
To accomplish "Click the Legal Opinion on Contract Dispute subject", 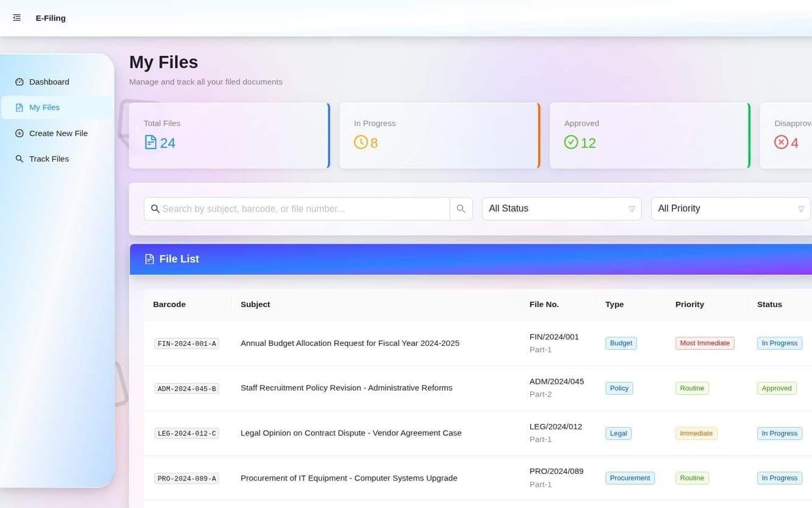I will tap(351, 433).
